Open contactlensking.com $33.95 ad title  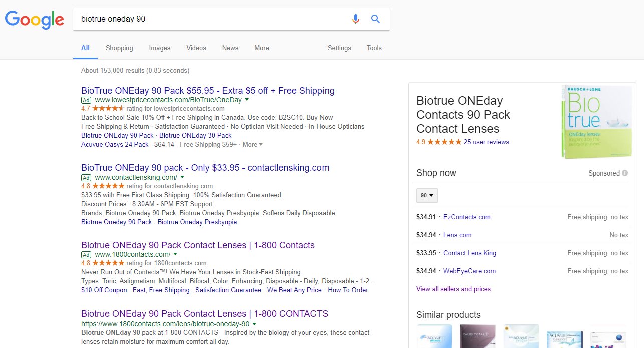tap(205, 168)
